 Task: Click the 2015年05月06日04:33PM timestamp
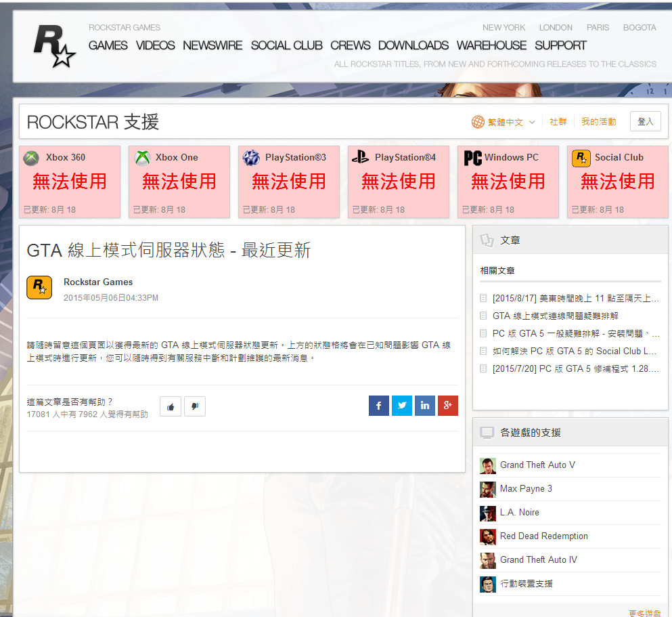(x=111, y=298)
